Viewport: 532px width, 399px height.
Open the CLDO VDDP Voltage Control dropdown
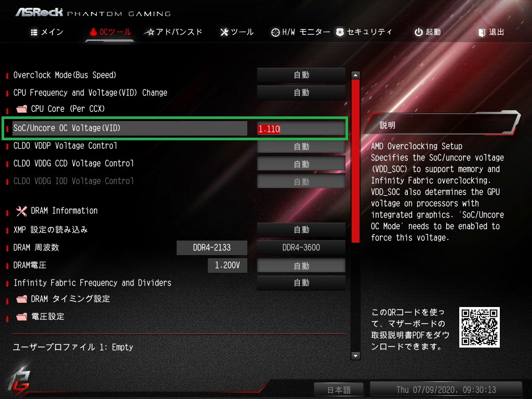[x=301, y=147]
